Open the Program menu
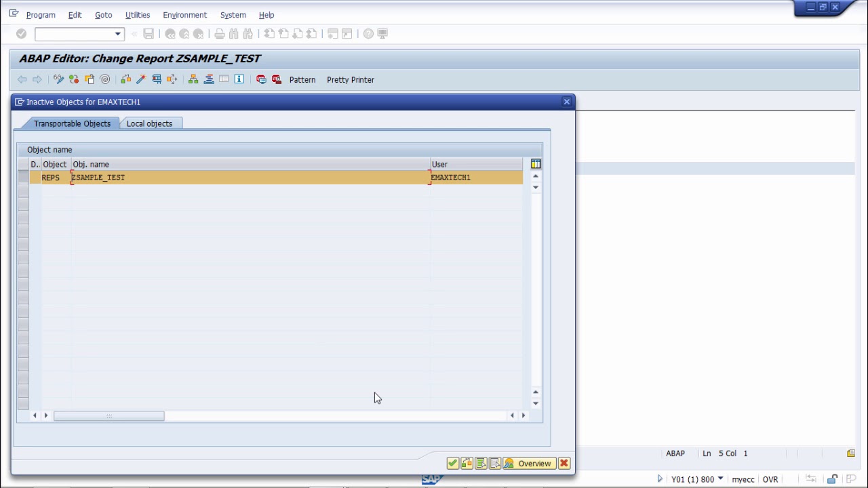Screen dimensions: 868x488 [x=41, y=15]
